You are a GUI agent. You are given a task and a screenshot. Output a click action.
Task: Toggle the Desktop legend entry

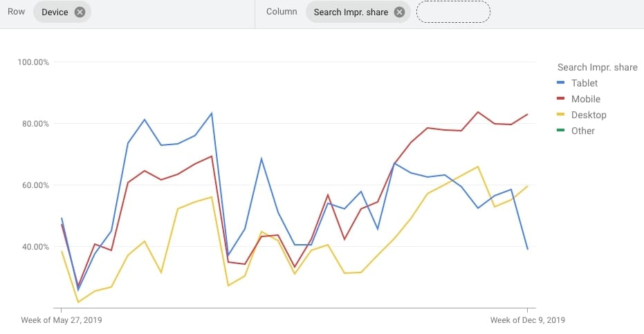click(581, 115)
